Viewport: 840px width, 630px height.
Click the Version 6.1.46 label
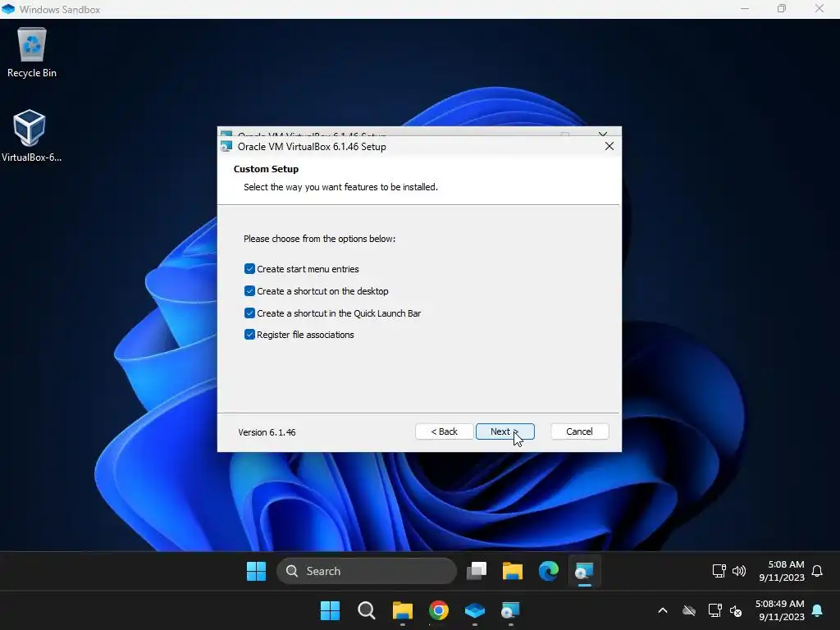pyautogui.click(x=267, y=432)
